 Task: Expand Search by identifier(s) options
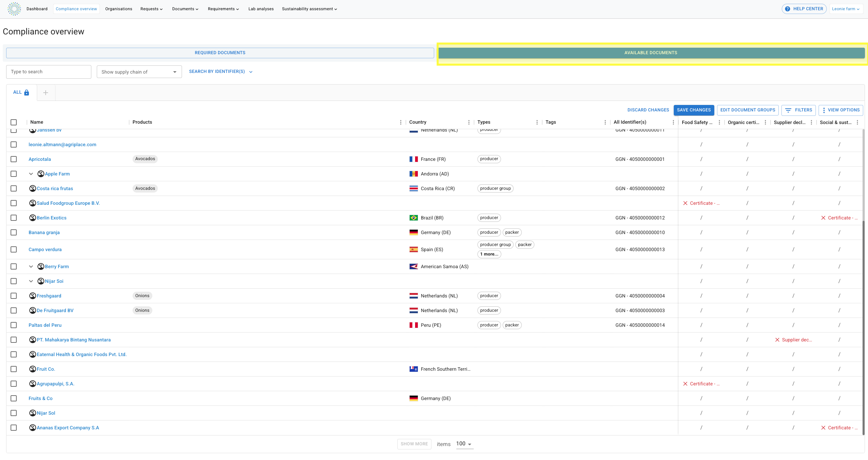click(221, 72)
